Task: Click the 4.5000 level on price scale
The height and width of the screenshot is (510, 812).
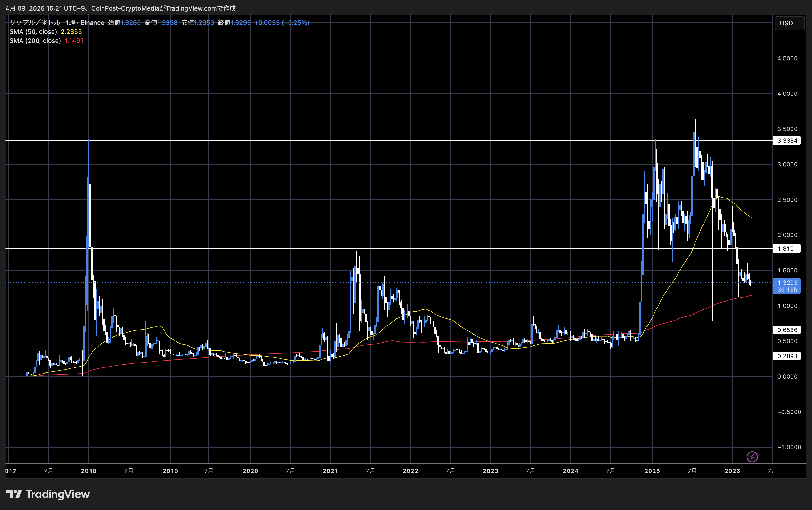Action: [x=787, y=58]
